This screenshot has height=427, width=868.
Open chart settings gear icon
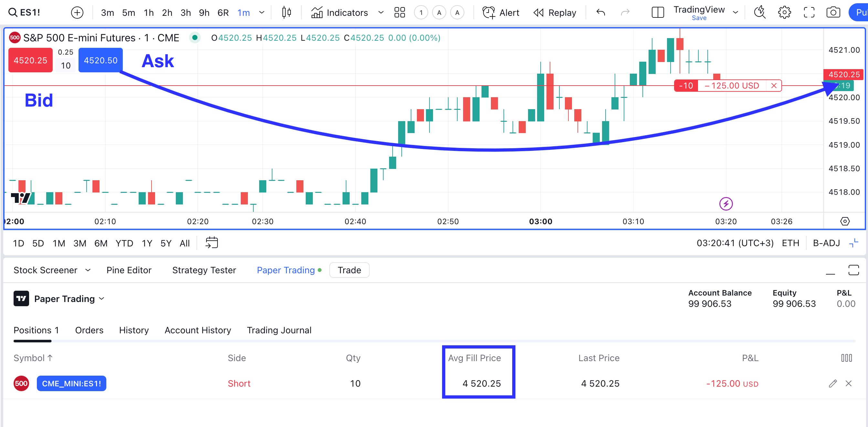click(x=784, y=13)
